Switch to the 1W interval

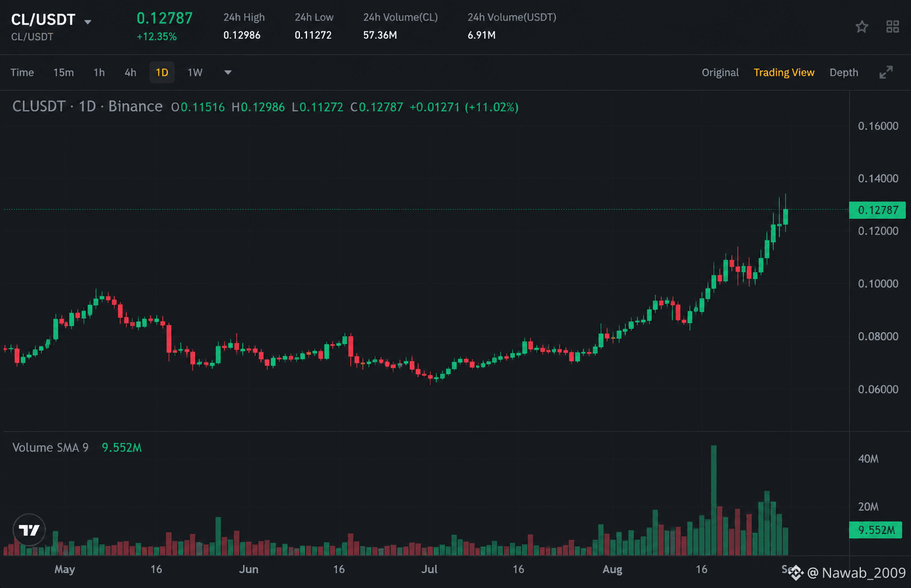tap(195, 72)
